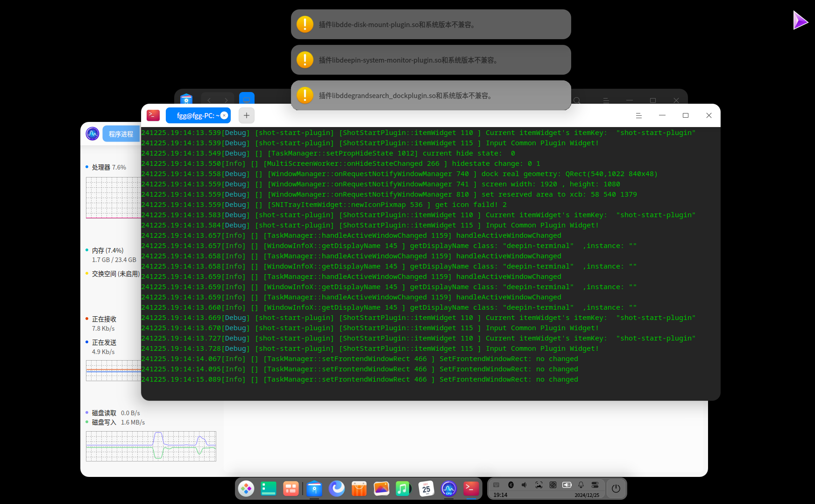Open the terminal hamburger menu

[638, 115]
